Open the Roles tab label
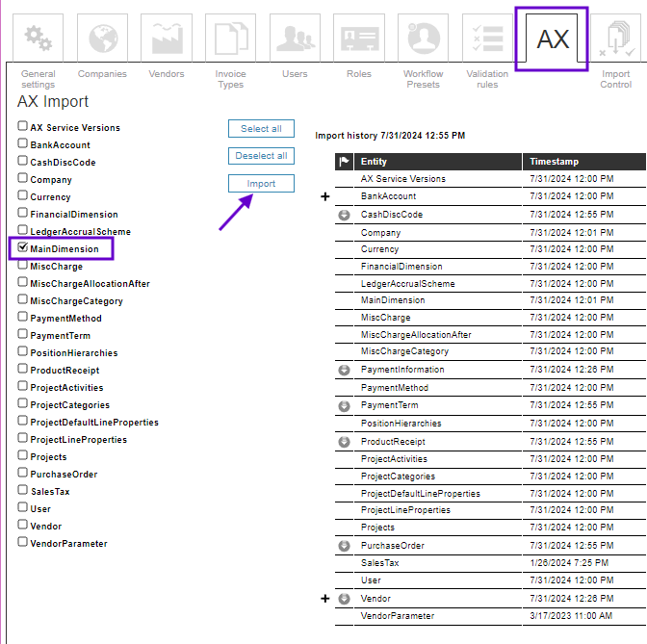This screenshot has width=647, height=644. click(x=359, y=74)
